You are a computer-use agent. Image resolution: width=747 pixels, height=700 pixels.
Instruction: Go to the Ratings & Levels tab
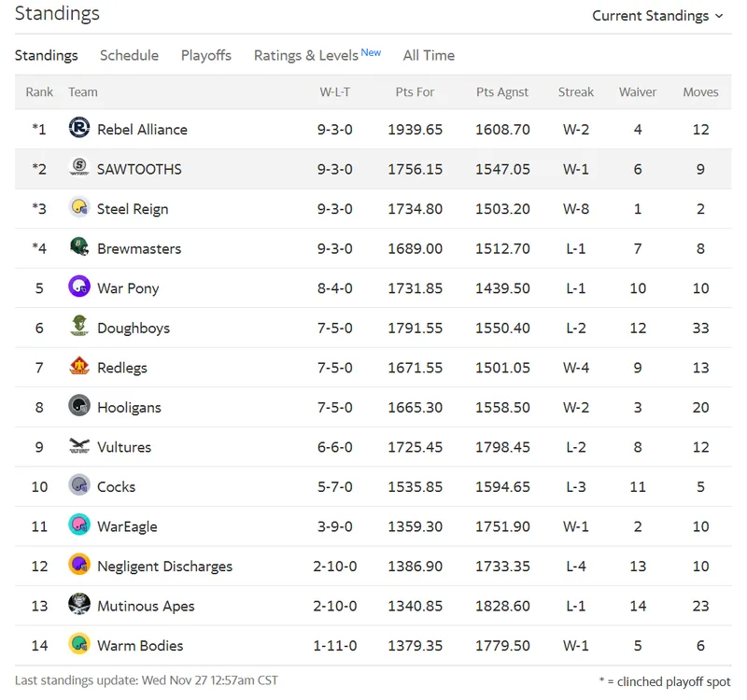point(317,55)
